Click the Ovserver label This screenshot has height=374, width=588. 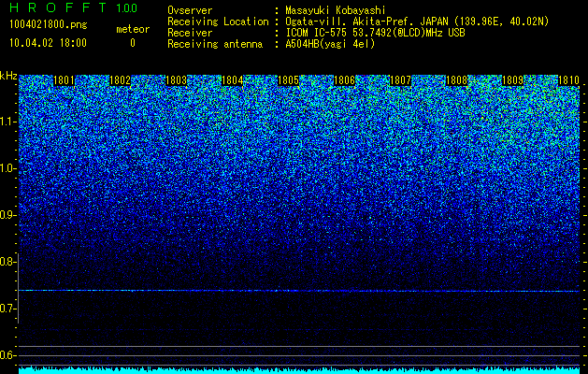click(190, 10)
